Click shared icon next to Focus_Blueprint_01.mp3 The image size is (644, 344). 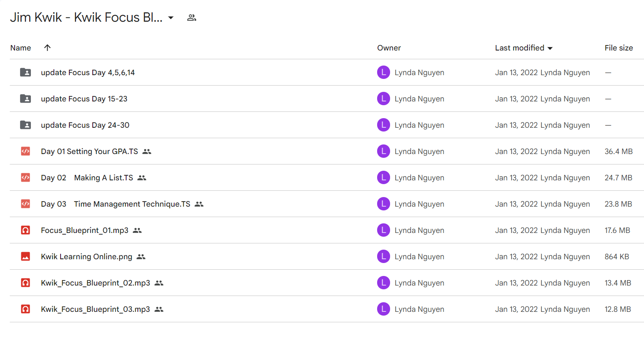[137, 230]
